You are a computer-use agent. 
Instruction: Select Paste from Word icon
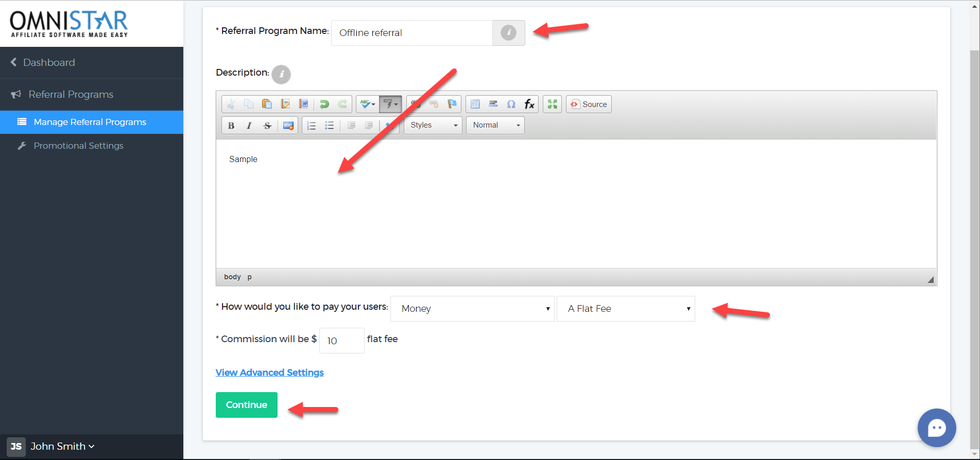tap(303, 104)
